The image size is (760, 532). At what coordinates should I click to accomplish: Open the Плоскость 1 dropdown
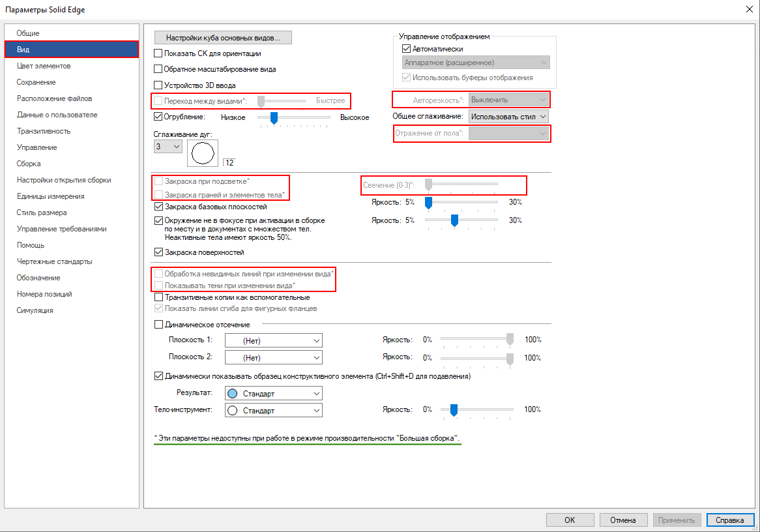tap(273, 341)
